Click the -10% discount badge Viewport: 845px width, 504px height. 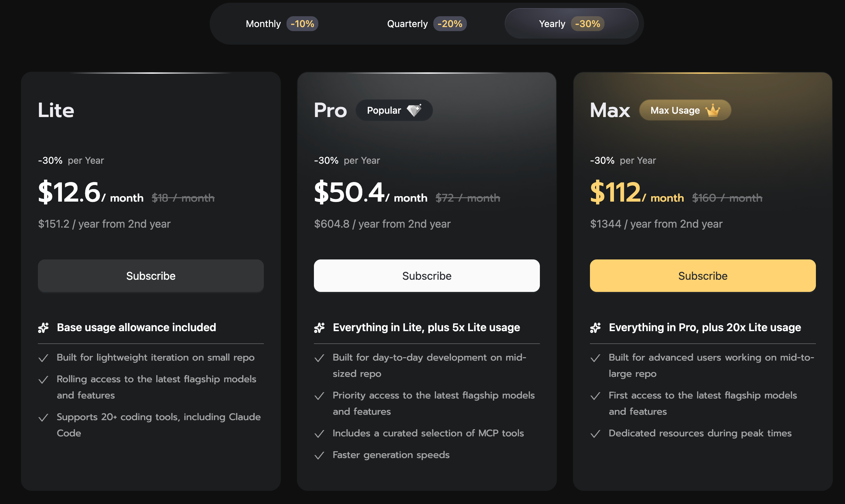302,24
